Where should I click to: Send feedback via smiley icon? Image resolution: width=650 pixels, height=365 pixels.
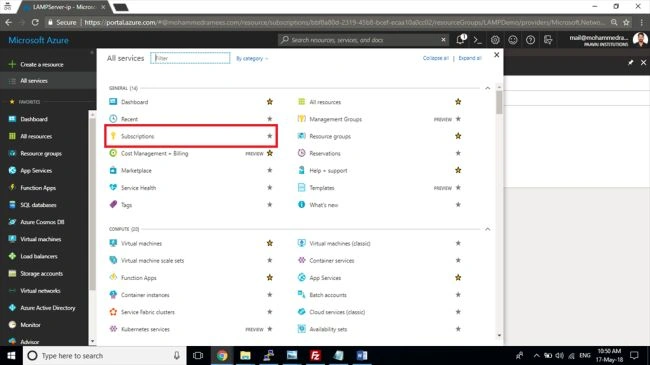click(x=513, y=40)
